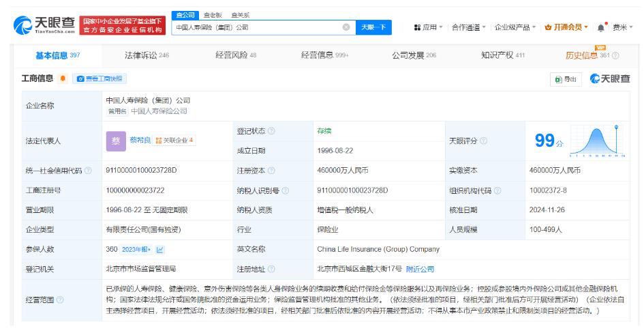The height and width of the screenshot is (331, 644).
Task: Open help icon beside 注册资本
Action: click(271, 170)
